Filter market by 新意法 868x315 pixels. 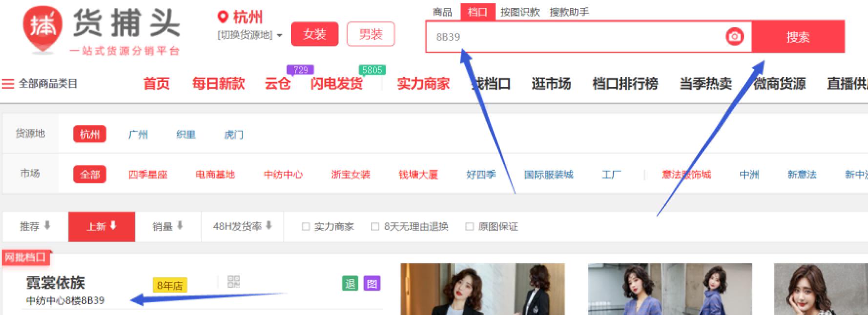802,174
